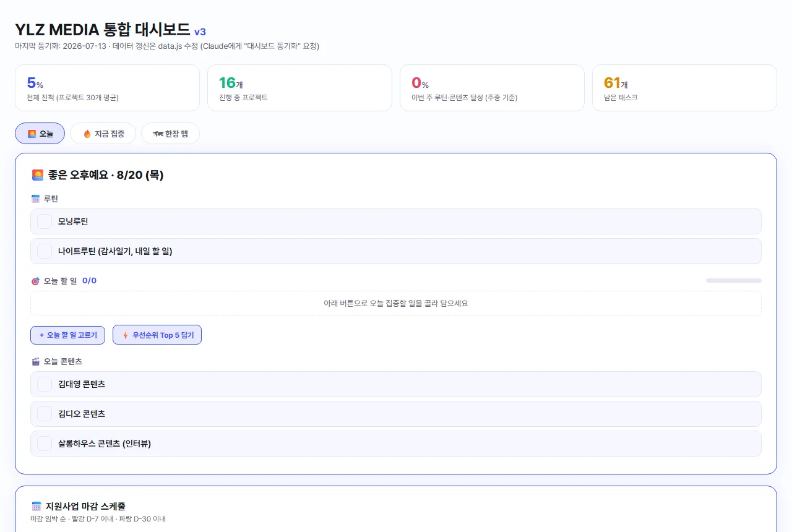
Task: Click the calendar icon beside 루틴
Action: [x=35, y=199]
